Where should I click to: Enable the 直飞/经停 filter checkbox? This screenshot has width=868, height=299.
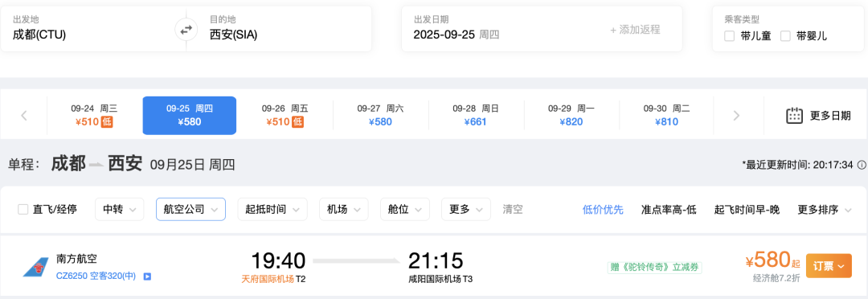pos(23,209)
